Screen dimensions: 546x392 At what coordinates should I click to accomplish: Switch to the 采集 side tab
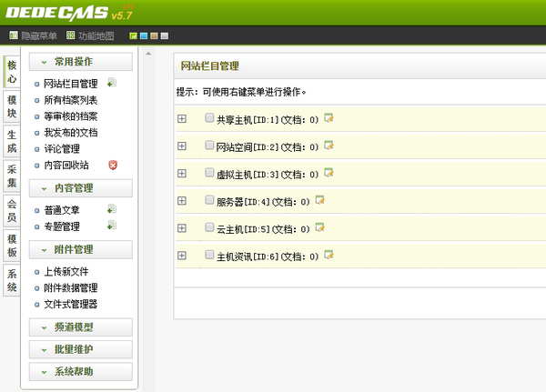click(x=12, y=176)
